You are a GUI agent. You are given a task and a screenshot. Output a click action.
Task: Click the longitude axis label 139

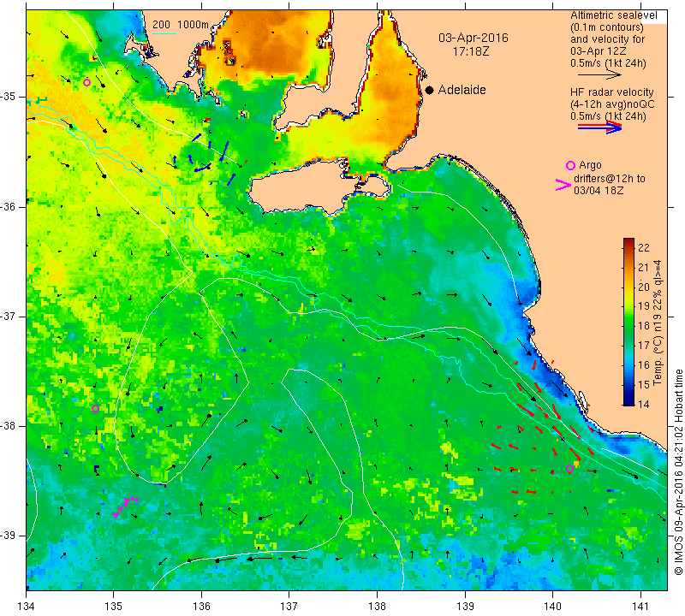coord(465,607)
